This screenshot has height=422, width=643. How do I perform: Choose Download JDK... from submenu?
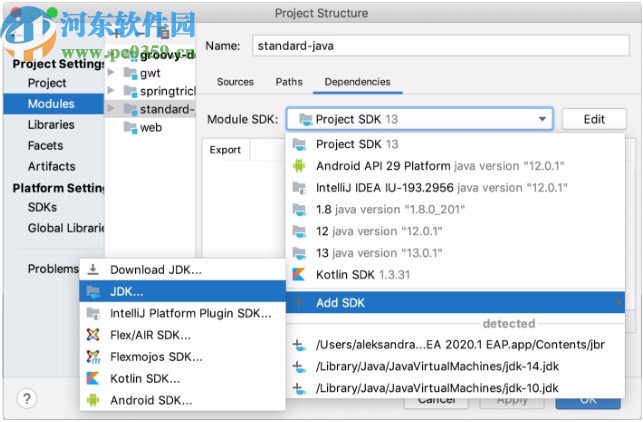182,269
